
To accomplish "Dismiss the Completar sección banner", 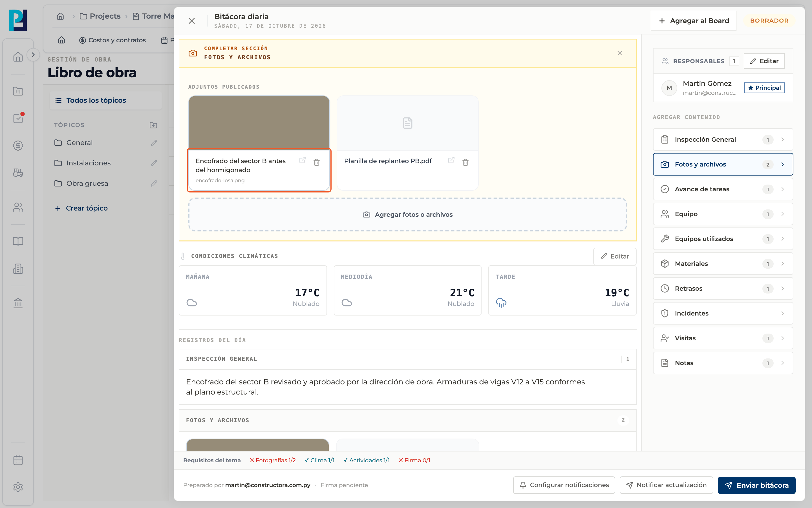I will pyautogui.click(x=620, y=53).
